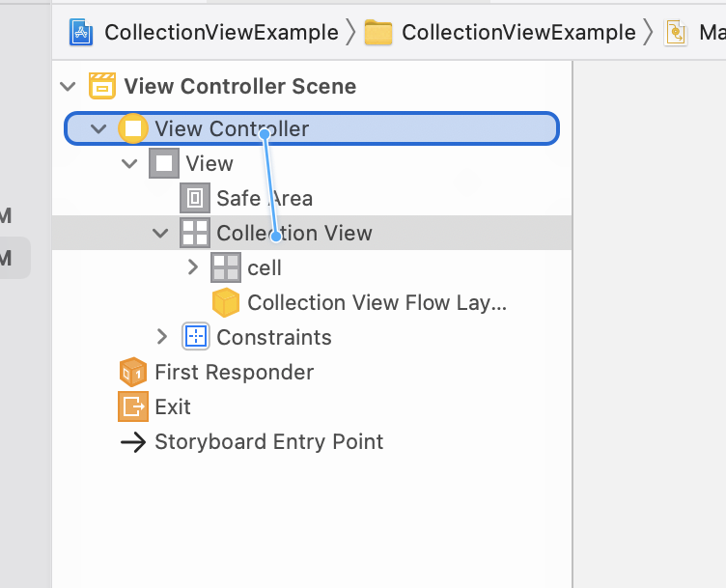Image resolution: width=726 pixels, height=588 pixels.
Task: Collapse the View Controller Scene group
Action: coord(68,86)
